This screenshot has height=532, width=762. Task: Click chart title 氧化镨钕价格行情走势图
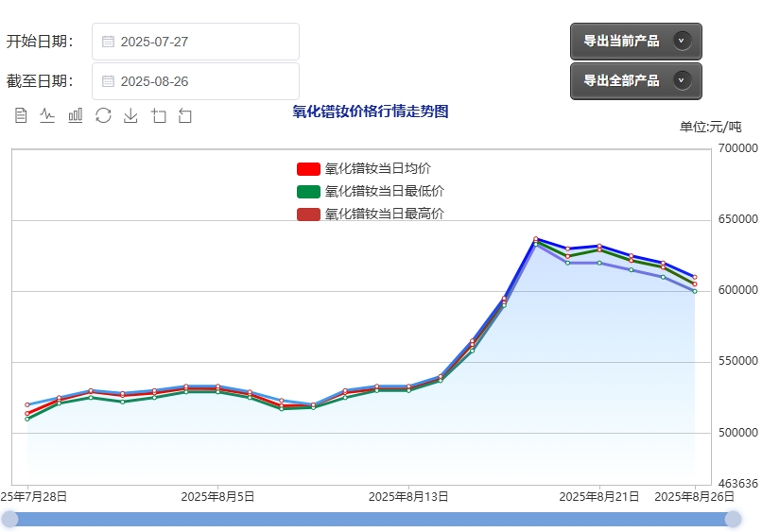(371, 112)
